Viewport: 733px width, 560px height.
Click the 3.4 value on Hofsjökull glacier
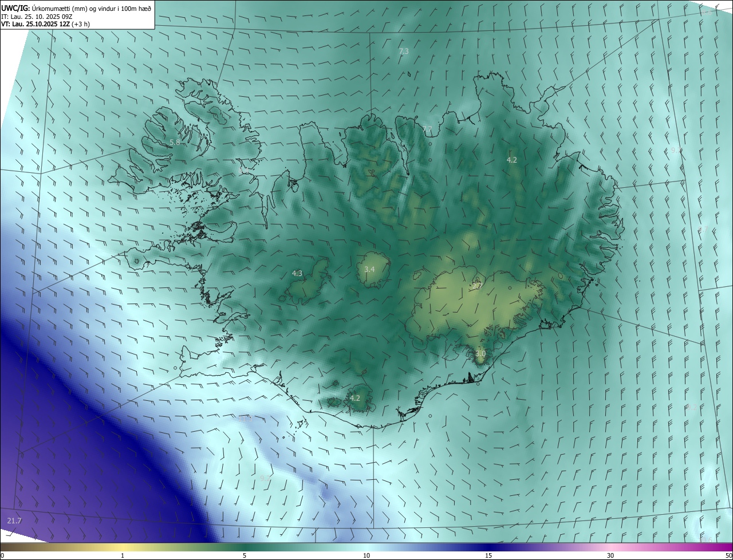[369, 269]
